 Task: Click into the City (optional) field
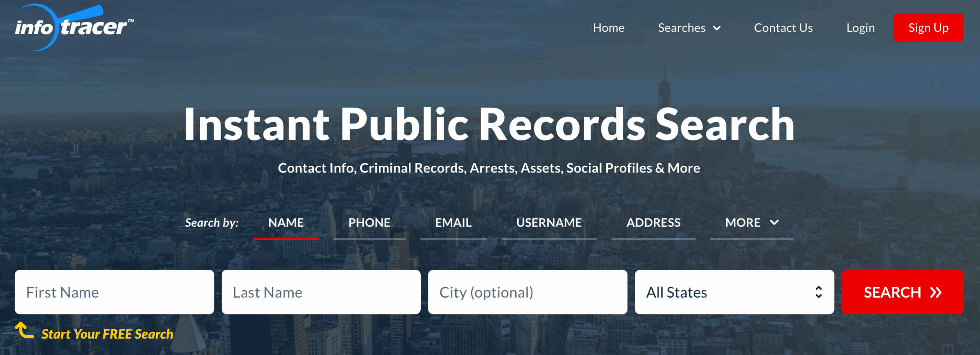(x=528, y=292)
